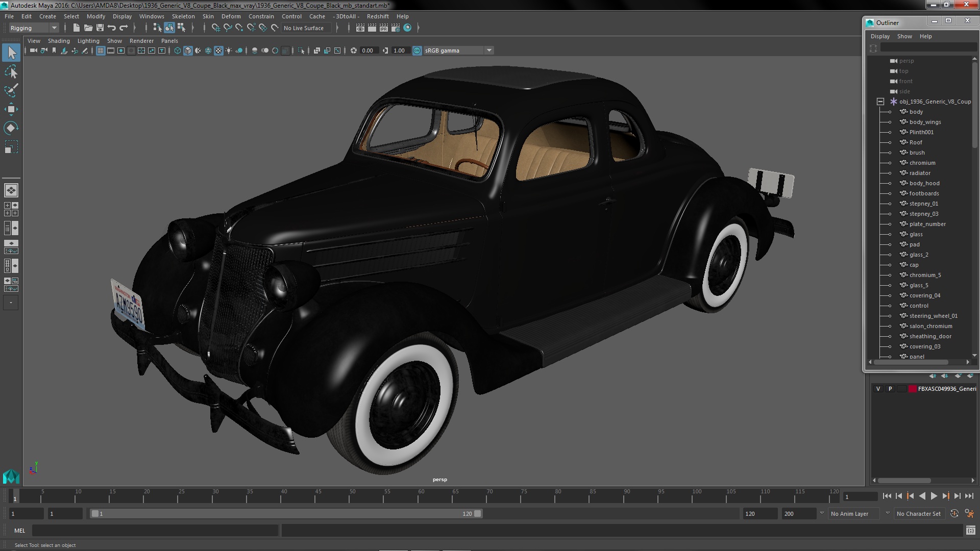The height and width of the screenshot is (551, 980).
Task: Click the range slider bar
Action: (x=286, y=514)
